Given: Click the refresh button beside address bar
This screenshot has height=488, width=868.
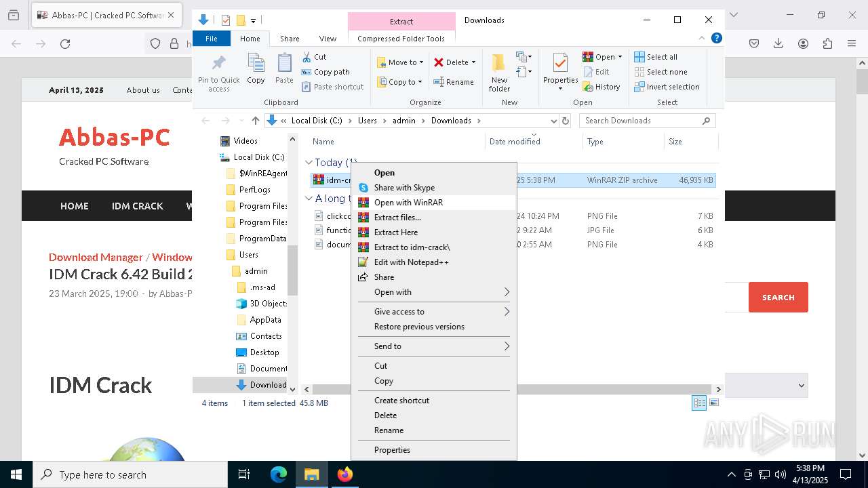Looking at the screenshot, I should 566,121.
